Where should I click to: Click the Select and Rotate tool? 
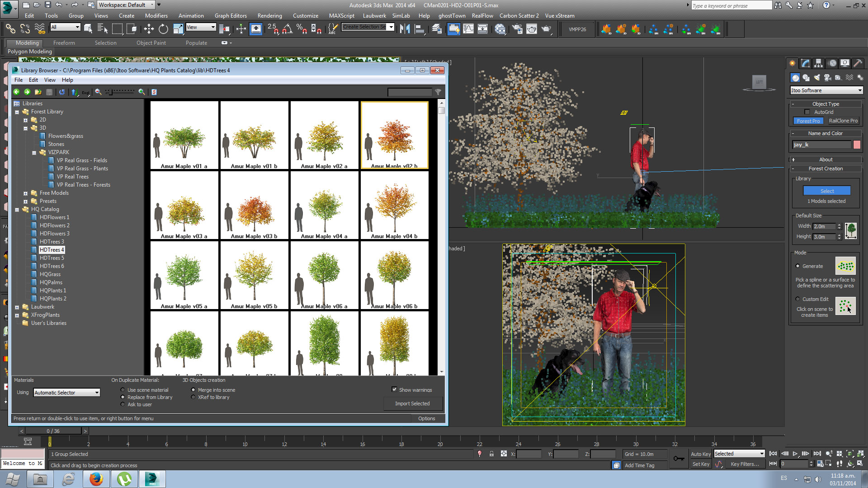click(x=163, y=29)
